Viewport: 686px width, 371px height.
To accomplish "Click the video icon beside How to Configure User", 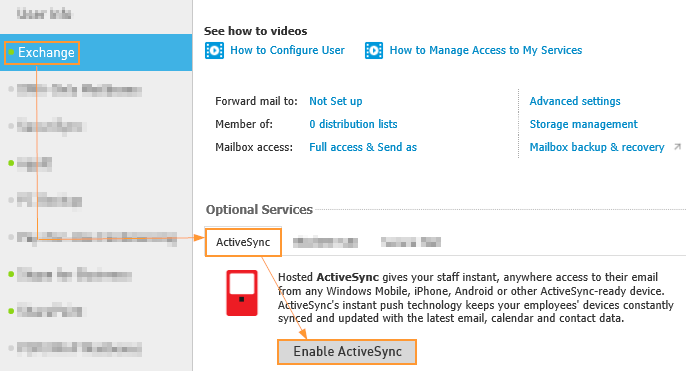I will click(214, 51).
